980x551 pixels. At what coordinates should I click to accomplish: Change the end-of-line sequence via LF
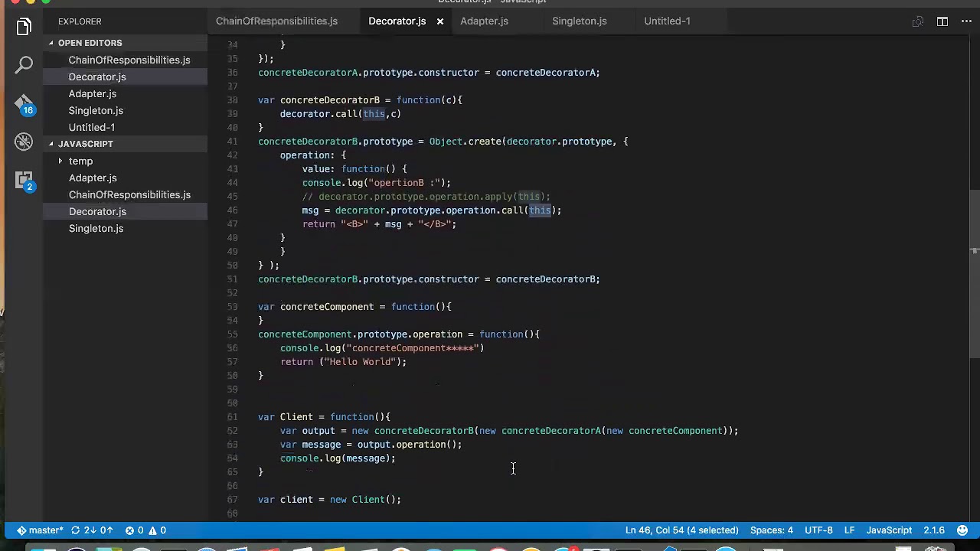(x=849, y=530)
